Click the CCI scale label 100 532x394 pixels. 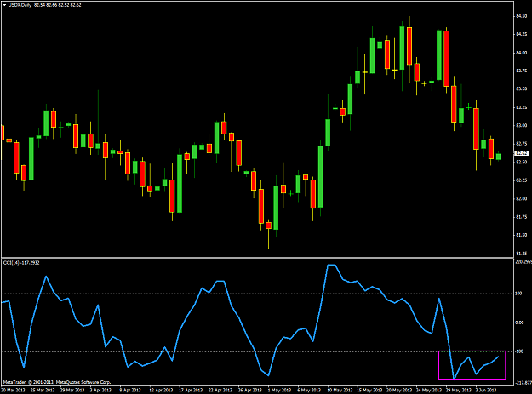[x=518, y=294]
